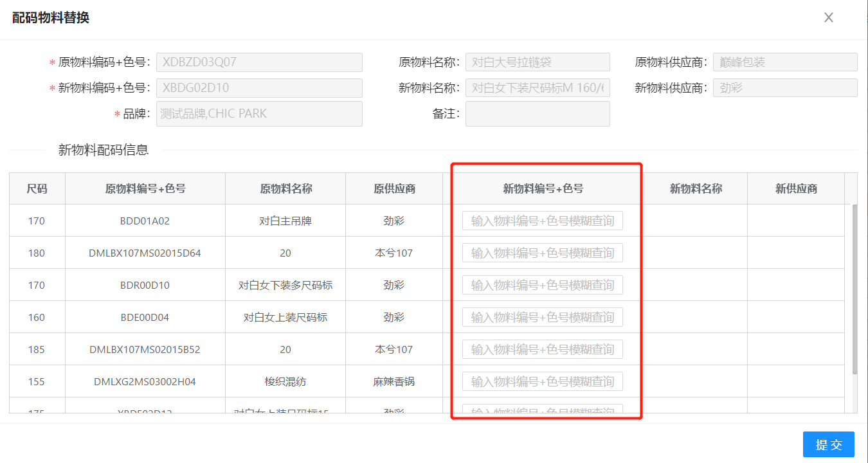Click the 原物料供应商 field showing 巅峰包装
Image resolution: width=868 pixels, height=463 pixels.
point(784,62)
